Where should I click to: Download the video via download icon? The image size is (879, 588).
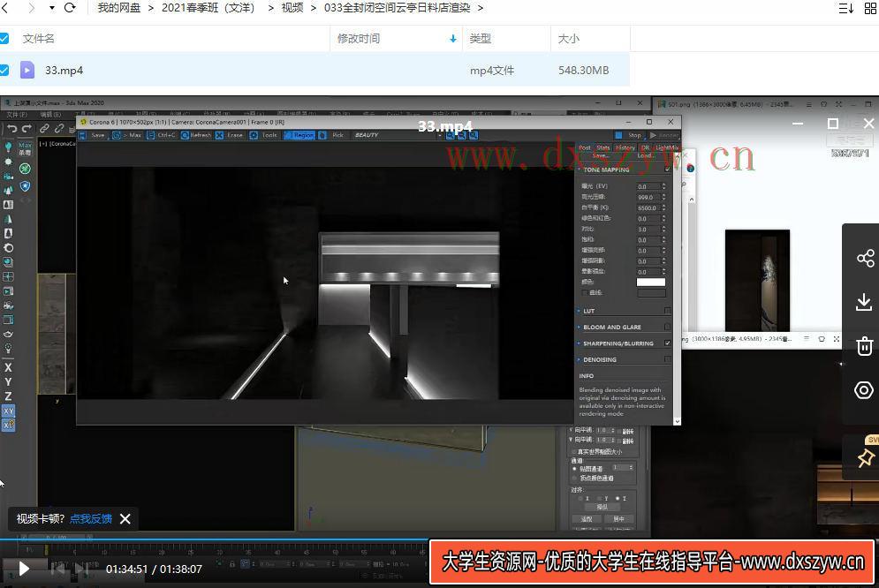(x=865, y=303)
